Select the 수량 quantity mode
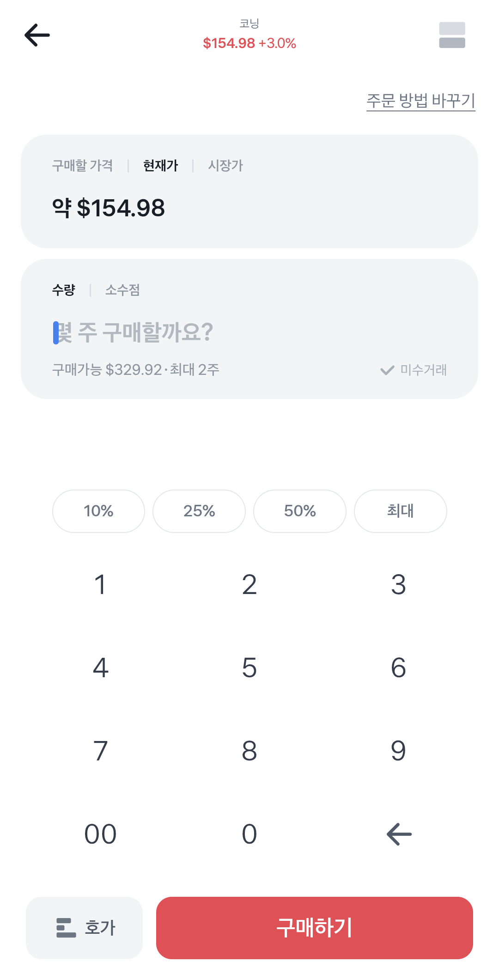This screenshot has width=499, height=980. 64,290
